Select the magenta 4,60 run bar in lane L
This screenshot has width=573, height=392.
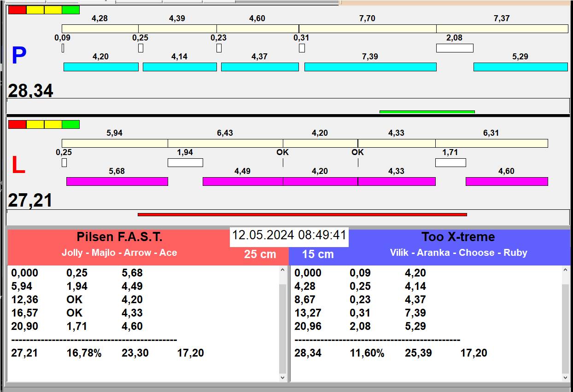[x=507, y=181]
